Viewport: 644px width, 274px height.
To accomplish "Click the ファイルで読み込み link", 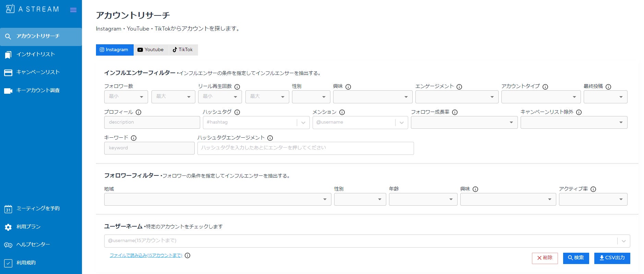I will [x=146, y=255].
